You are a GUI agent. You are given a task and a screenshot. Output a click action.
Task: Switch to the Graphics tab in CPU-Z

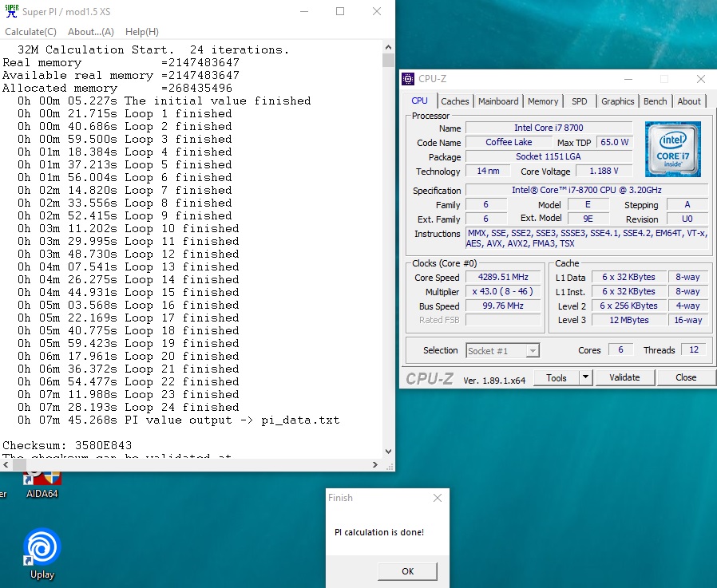pyautogui.click(x=617, y=101)
